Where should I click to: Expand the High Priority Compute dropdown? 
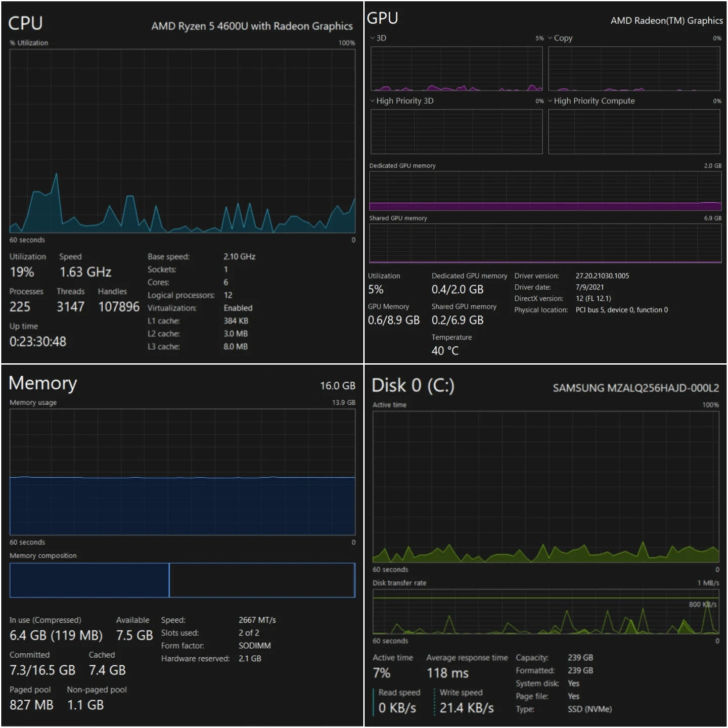[x=590, y=101]
